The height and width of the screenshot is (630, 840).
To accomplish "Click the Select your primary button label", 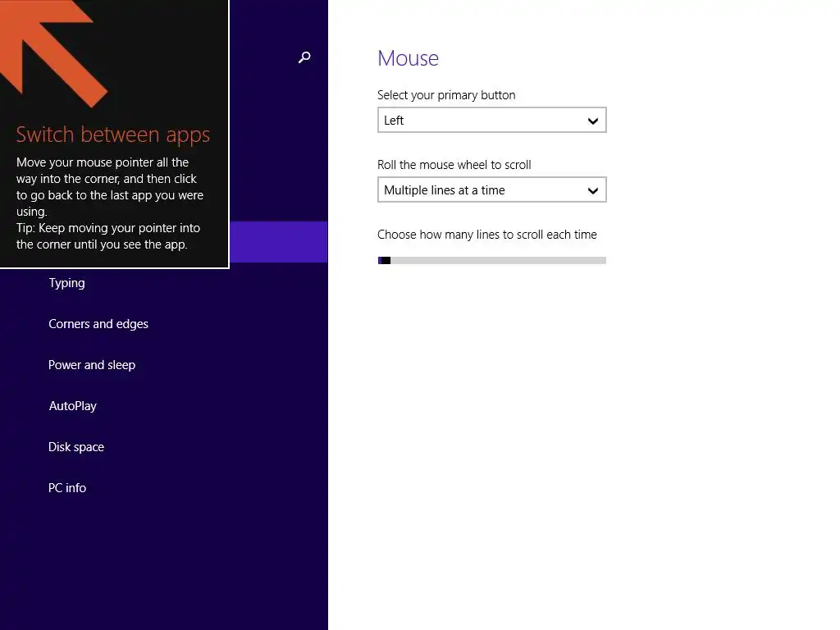I will pos(446,95).
